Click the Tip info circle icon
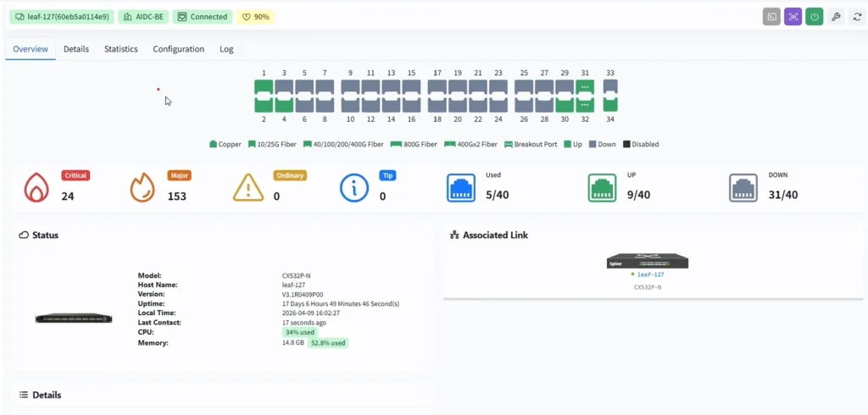Screen dimensions: 868x415 coord(354,187)
